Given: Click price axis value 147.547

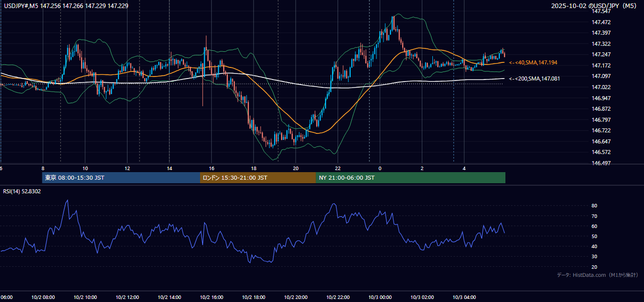Looking at the screenshot, I should [x=601, y=11].
